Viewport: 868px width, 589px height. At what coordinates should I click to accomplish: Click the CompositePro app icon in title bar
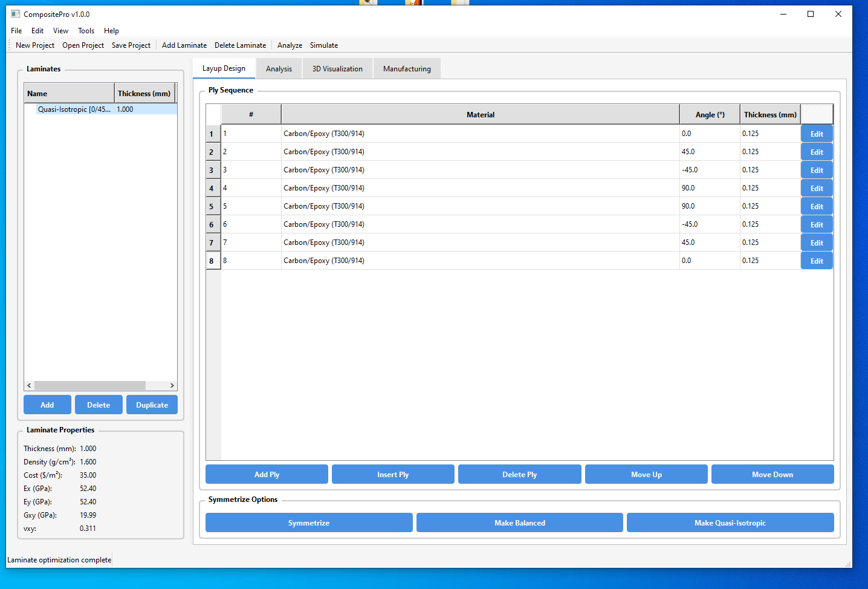(15, 14)
